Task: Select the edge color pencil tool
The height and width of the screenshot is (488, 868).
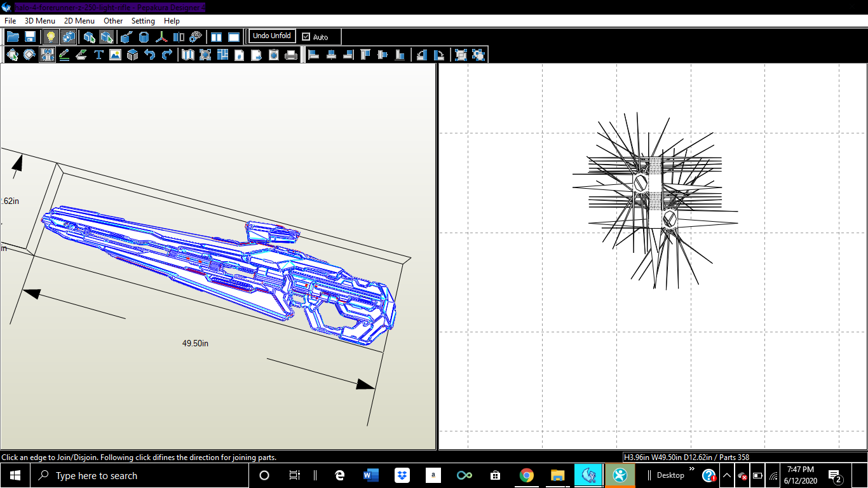Action: (64, 55)
